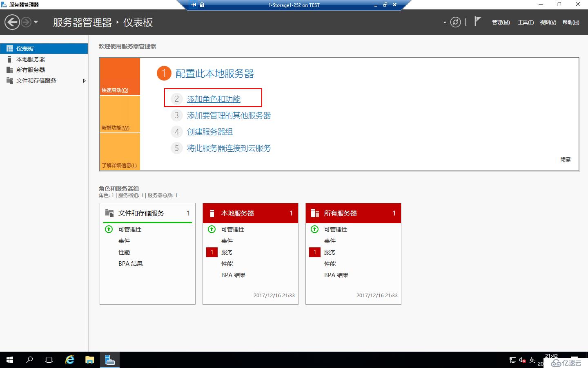Open the red 本地服务器 tile header
This screenshot has width=588, height=368.
point(250,213)
